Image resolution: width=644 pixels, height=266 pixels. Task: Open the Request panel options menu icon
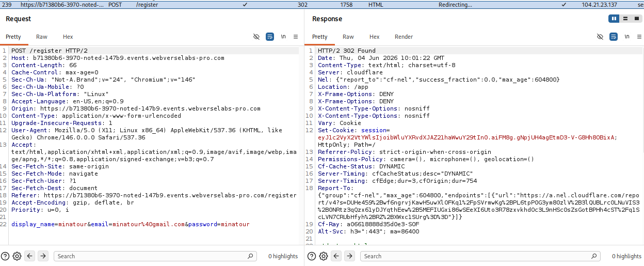coord(296,37)
